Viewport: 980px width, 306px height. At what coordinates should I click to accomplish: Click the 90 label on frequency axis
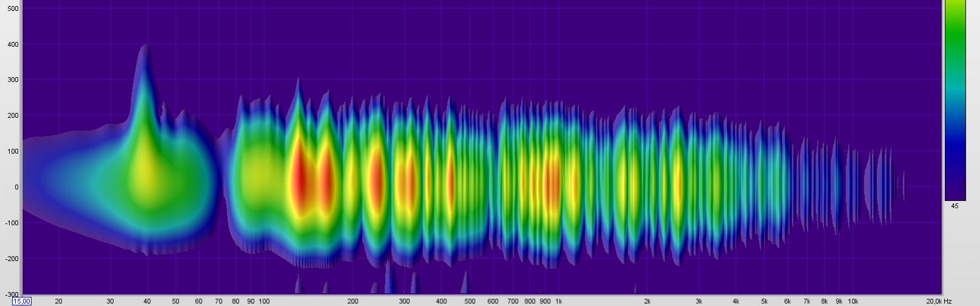(x=251, y=301)
